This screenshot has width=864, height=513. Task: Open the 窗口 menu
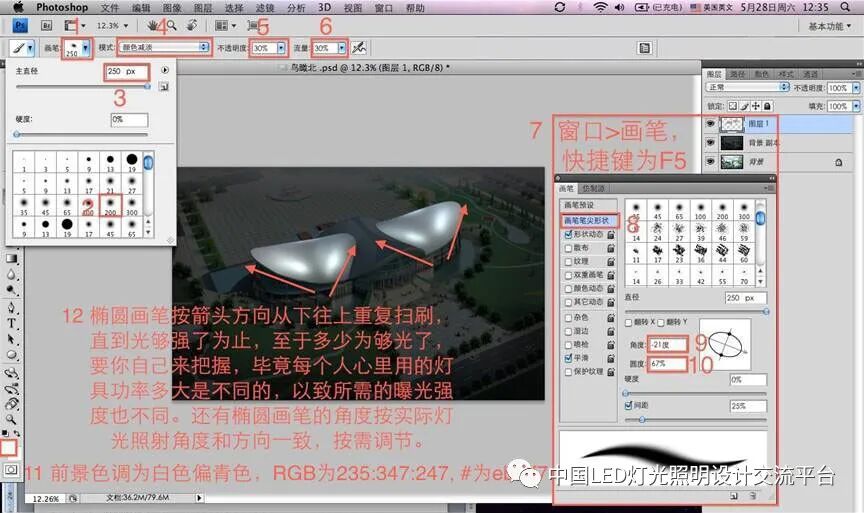[384, 7]
